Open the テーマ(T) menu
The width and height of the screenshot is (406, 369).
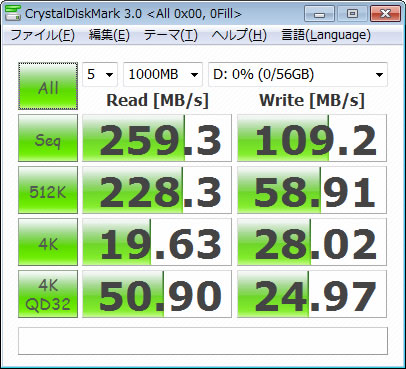tap(171, 35)
